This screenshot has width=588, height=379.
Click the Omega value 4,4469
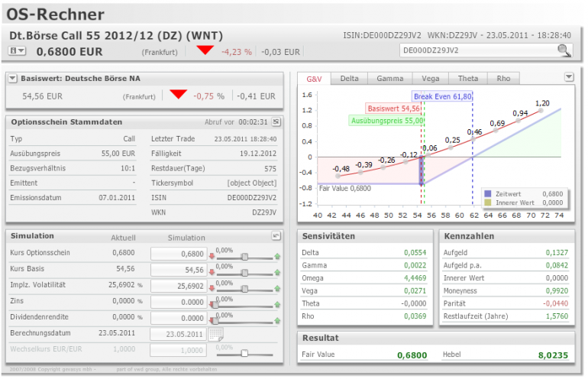(x=415, y=278)
